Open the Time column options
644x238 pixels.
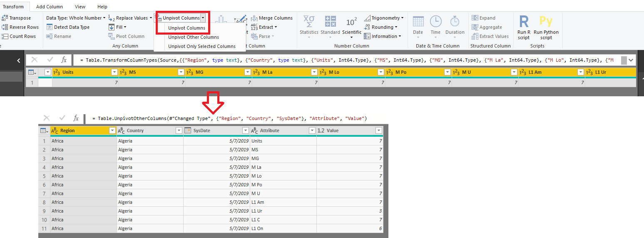point(435,26)
